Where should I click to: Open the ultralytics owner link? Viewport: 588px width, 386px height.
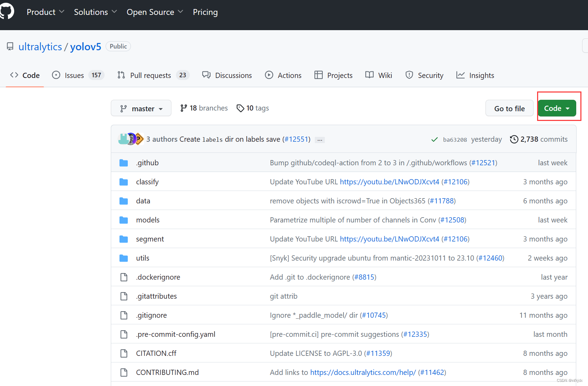click(40, 46)
